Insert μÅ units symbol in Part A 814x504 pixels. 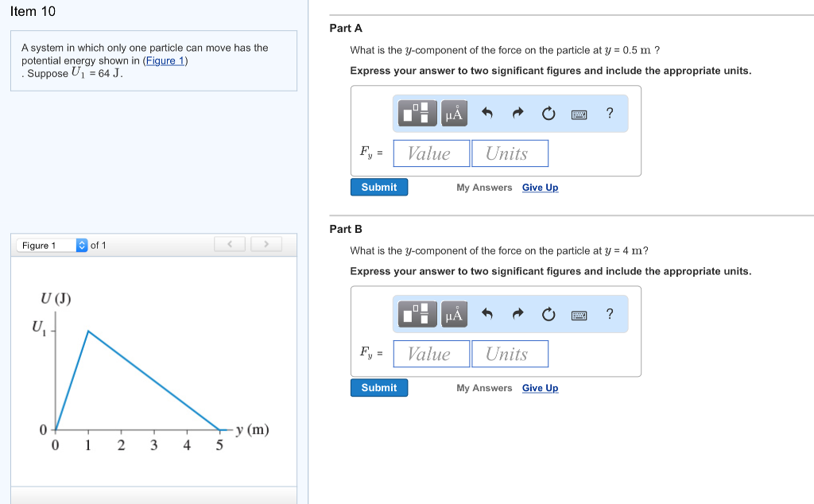453,113
